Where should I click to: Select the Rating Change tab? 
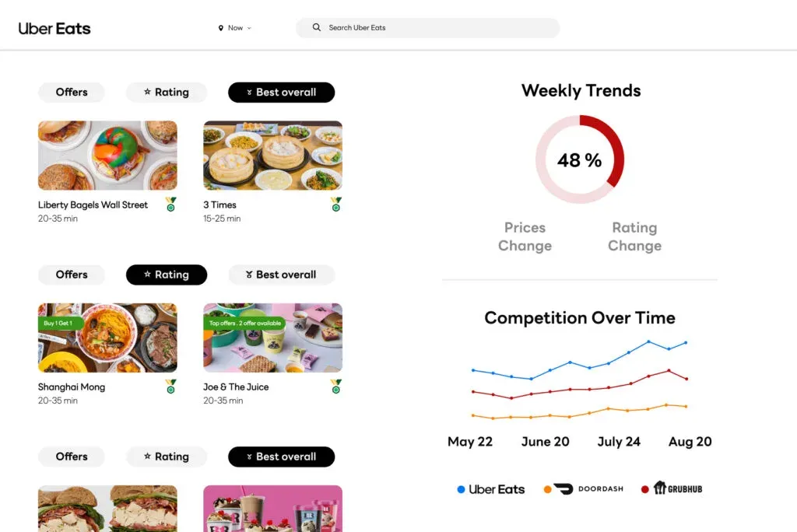pos(635,236)
